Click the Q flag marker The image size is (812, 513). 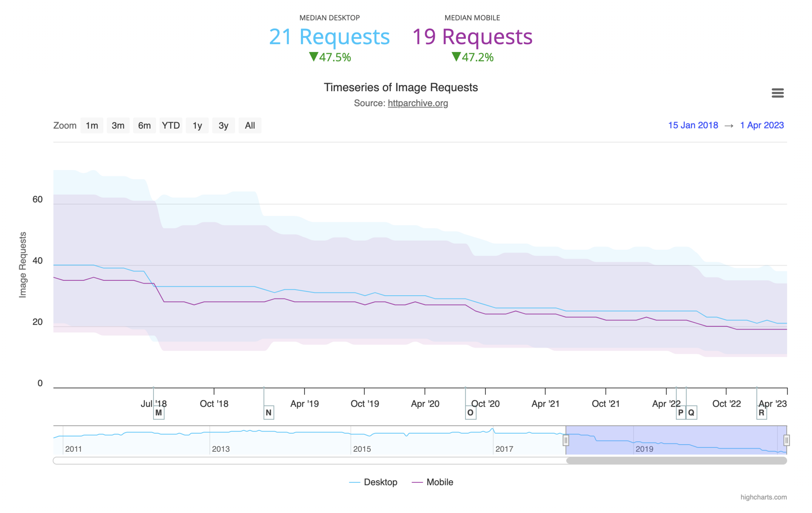691,413
